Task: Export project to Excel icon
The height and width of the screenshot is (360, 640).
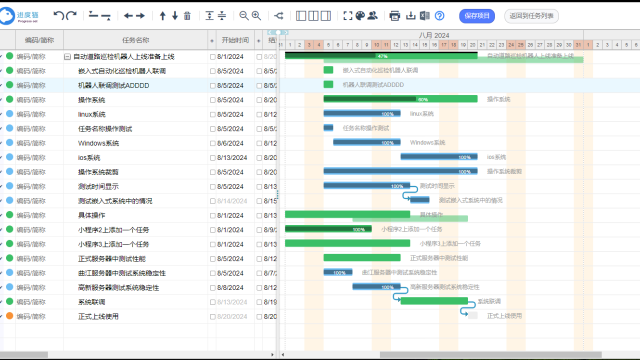Action: 424,16
